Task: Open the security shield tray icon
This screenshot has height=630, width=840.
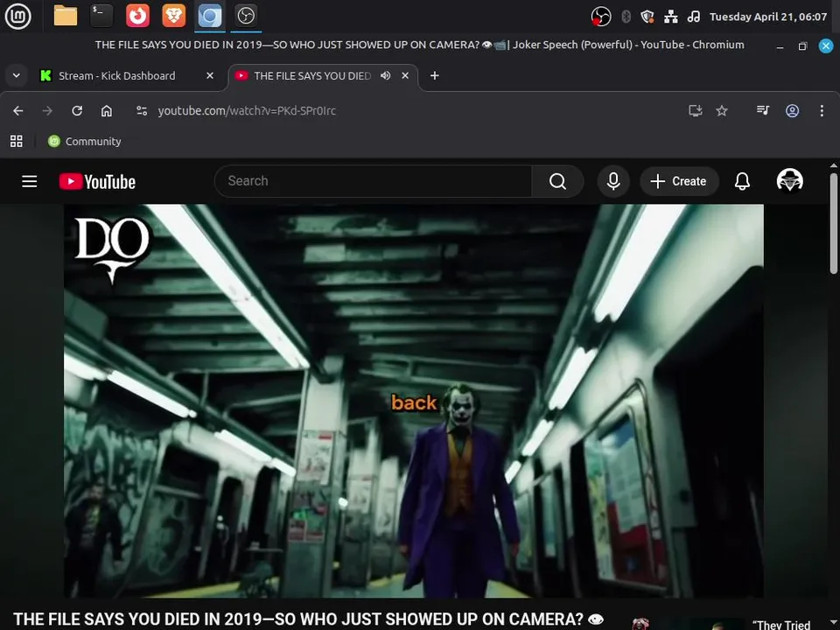Action: tap(647, 17)
